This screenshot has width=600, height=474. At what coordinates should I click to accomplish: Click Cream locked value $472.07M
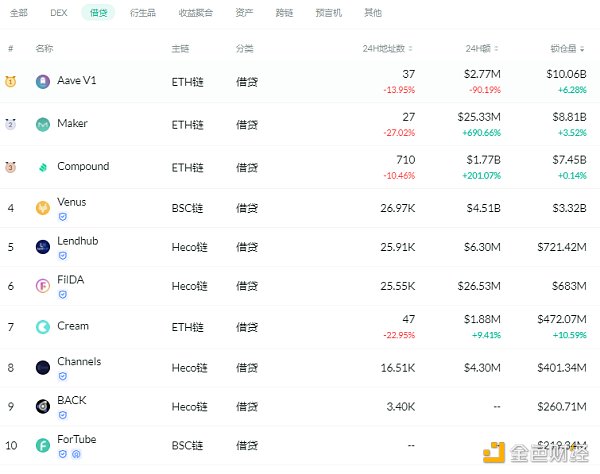pos(562,319)
